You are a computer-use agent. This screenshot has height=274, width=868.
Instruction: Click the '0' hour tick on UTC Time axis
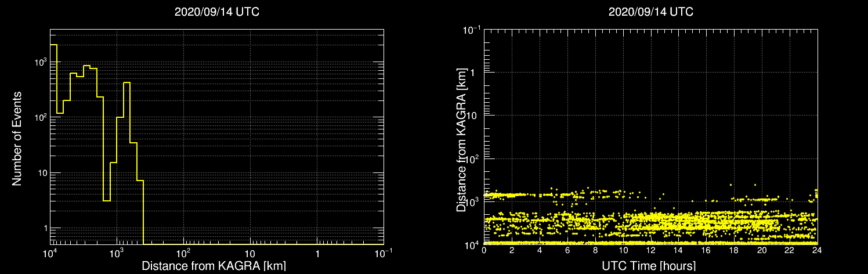484,250
